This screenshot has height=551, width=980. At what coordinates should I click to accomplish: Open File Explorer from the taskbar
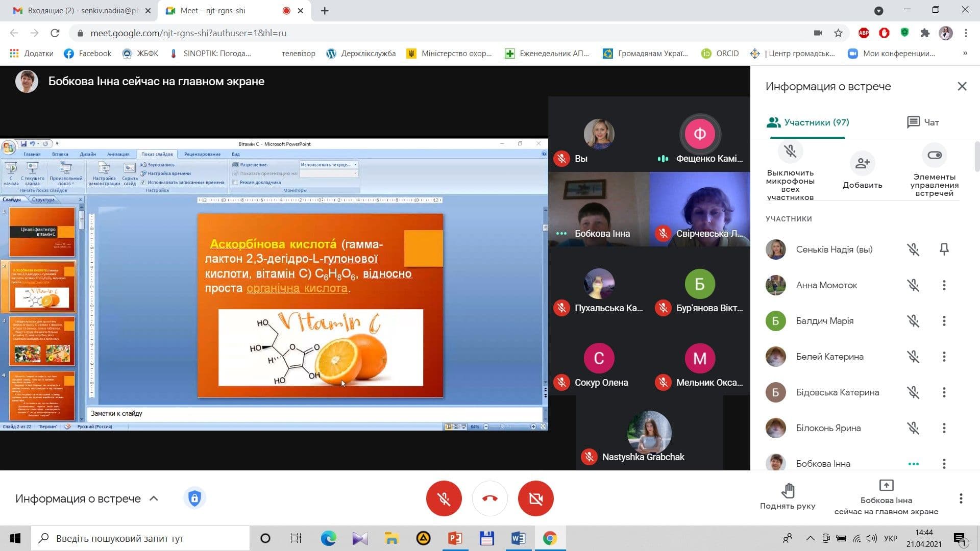click(391, 538)
